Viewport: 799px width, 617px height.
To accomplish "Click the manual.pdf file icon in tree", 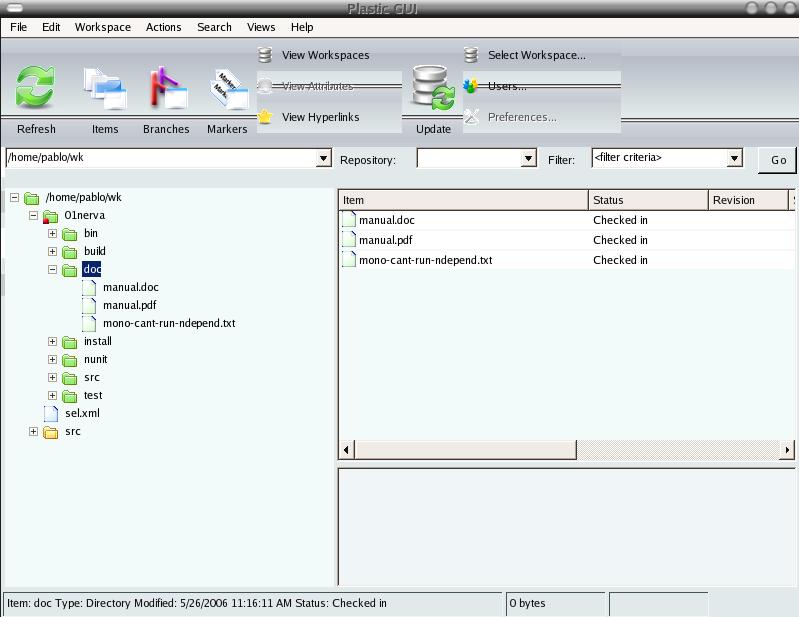I will pyautogui.click(x=89, y=305).
